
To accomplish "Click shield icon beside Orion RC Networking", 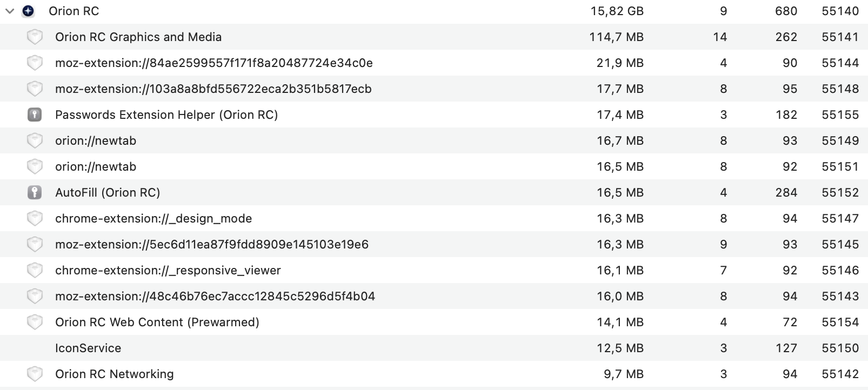I will pyautogui.click(x=35, y=374).
